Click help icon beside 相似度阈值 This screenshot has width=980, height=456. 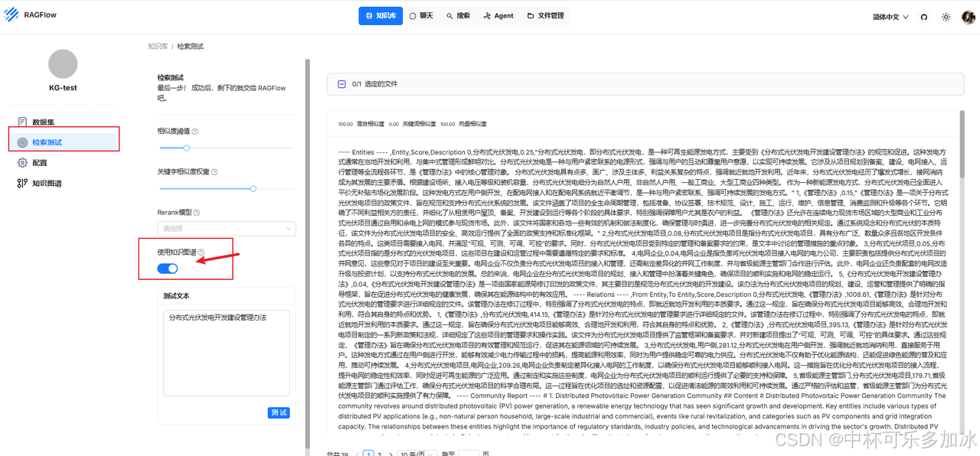point(195,131)
